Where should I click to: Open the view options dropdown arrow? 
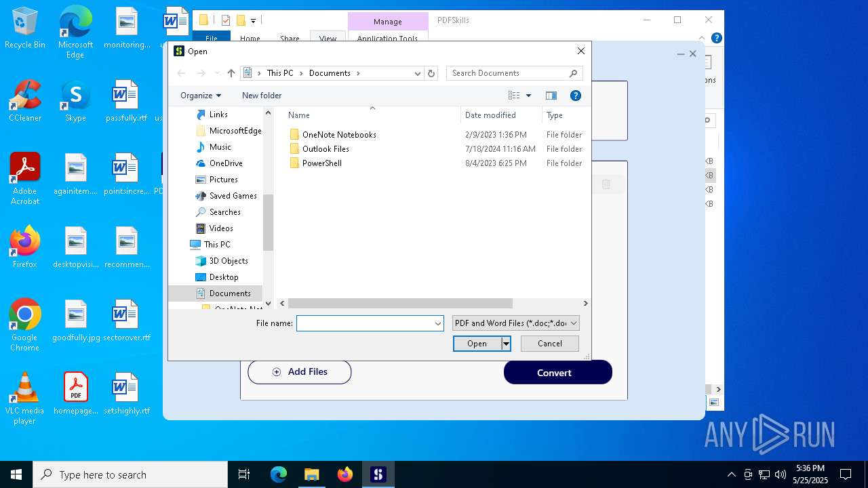529,96
